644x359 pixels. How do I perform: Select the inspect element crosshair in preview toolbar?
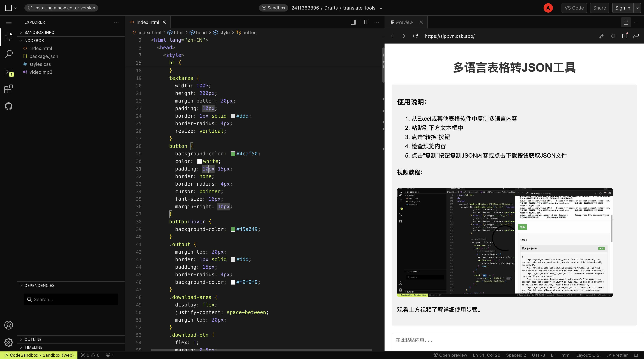pos(613,36)
